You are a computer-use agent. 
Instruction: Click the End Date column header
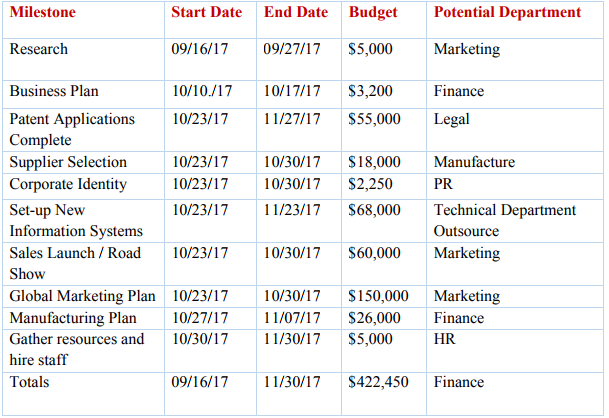tap(296, 13)
